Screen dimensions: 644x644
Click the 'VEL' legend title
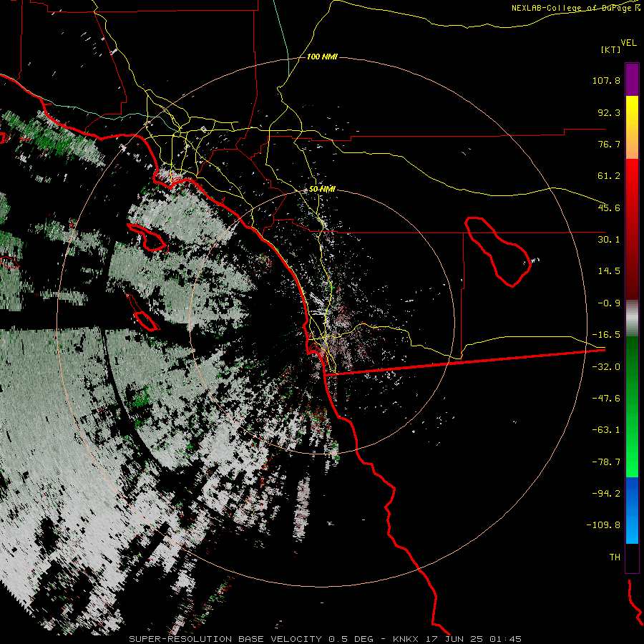[x=628, y=43]
